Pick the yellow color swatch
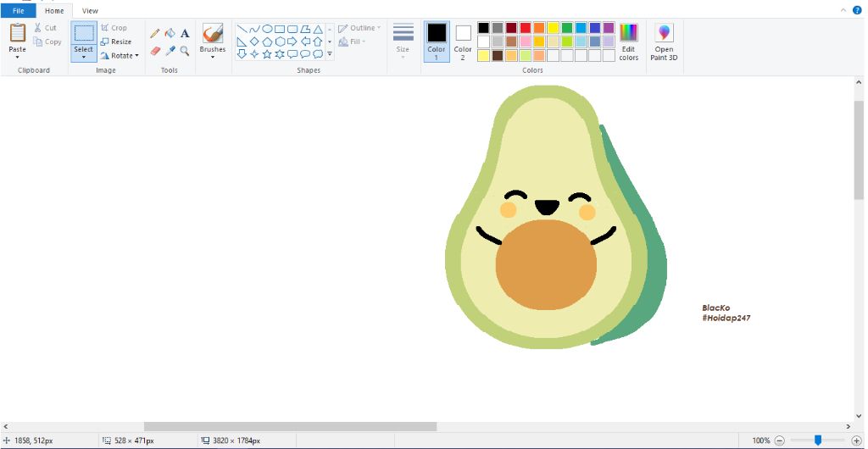Viewport: 868px width, 449px height. tap(553, 28)
